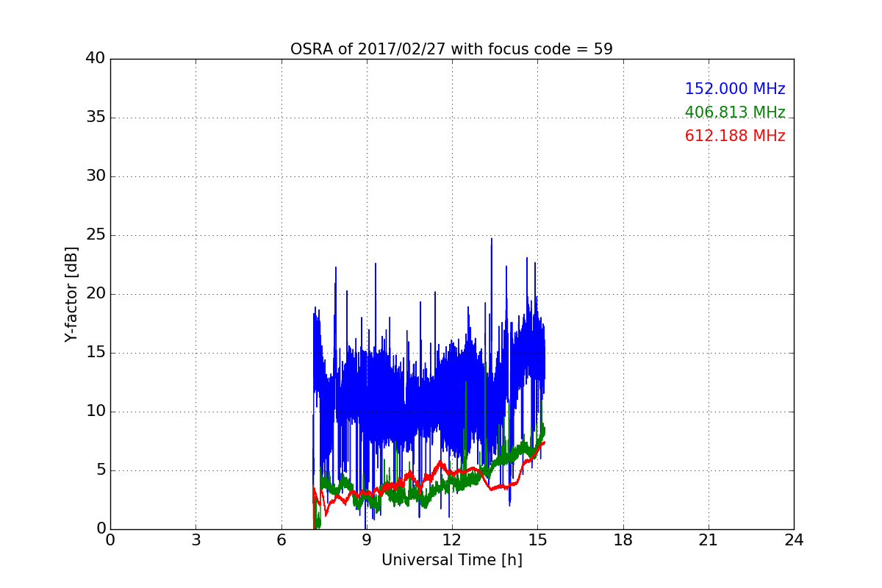Select the red 612.188 MHz legend label

(735, 136)
